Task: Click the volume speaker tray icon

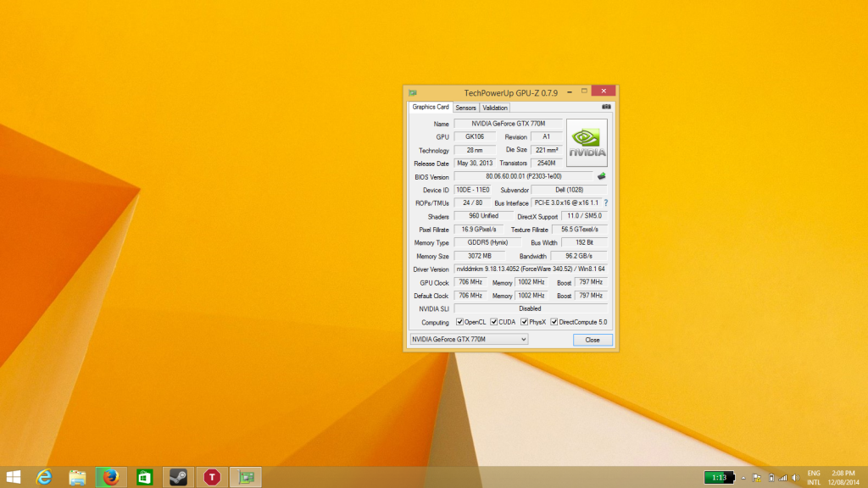Action: tap(795, 478)
